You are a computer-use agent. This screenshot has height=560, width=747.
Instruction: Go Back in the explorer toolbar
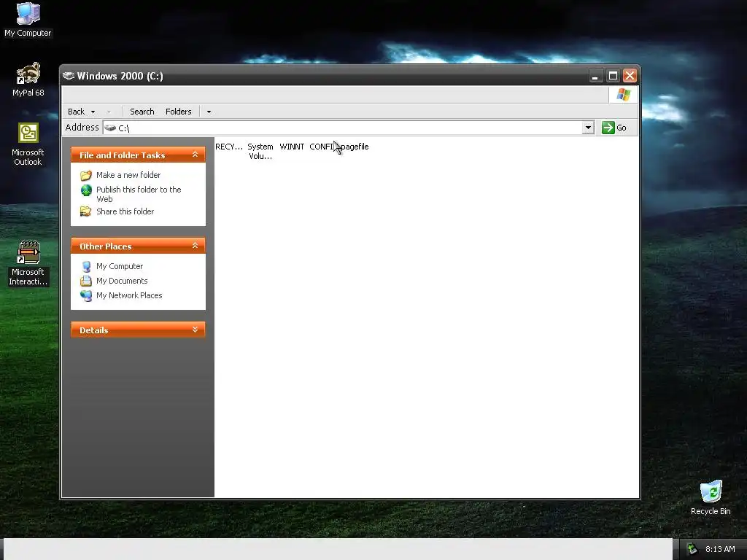click(x=76, y=112)
